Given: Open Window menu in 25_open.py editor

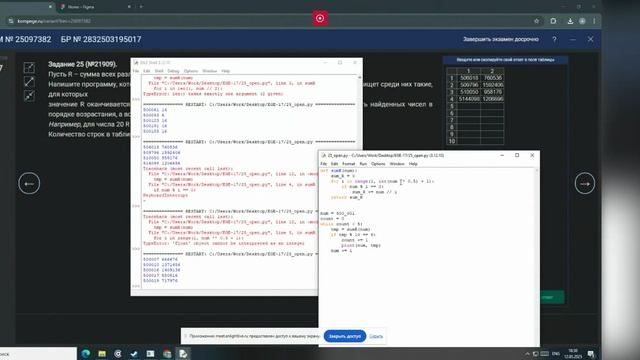Looking at the screenshot, I should pos(397,164).
